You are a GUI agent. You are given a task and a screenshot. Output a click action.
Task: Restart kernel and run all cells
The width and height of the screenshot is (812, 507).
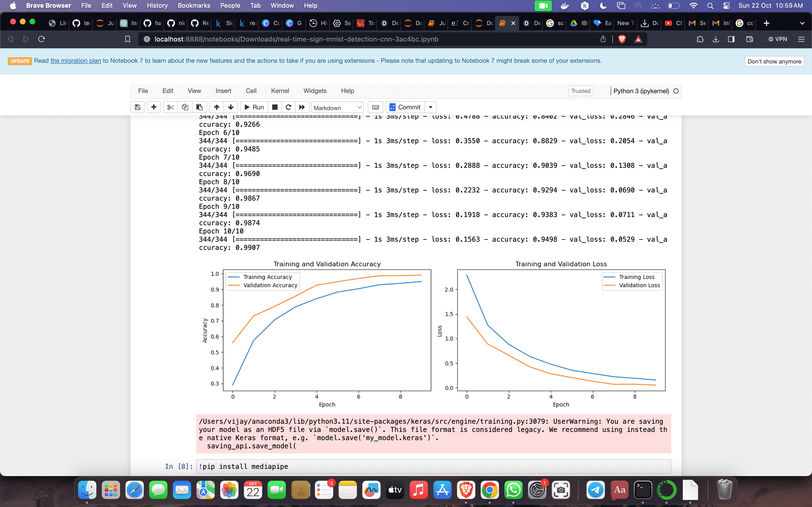click(x=302, y=107)
